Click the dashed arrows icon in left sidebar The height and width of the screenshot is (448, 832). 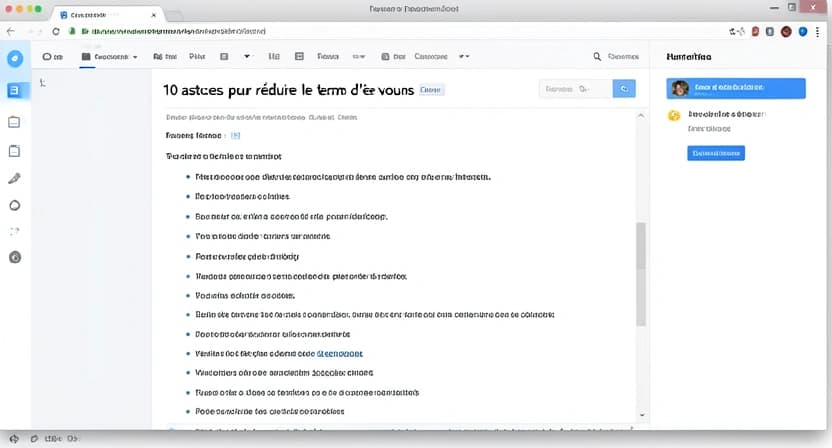point(14,231)
